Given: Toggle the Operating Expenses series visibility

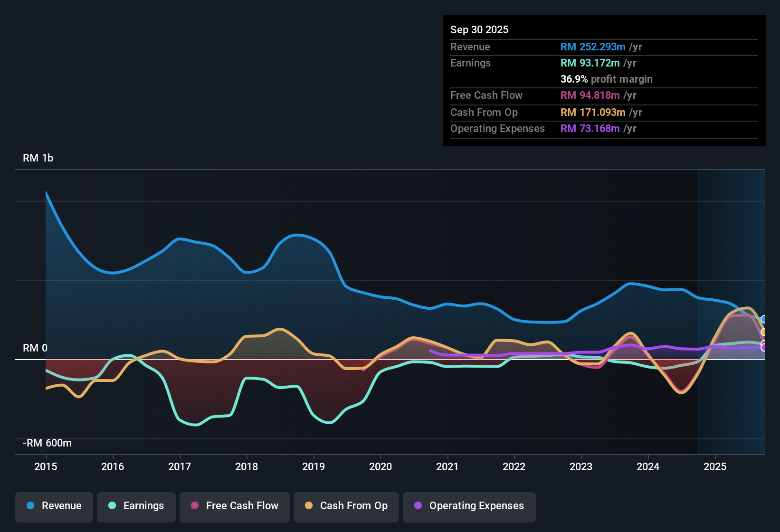Looking at the screenshot, I should (x=469, y=506).
